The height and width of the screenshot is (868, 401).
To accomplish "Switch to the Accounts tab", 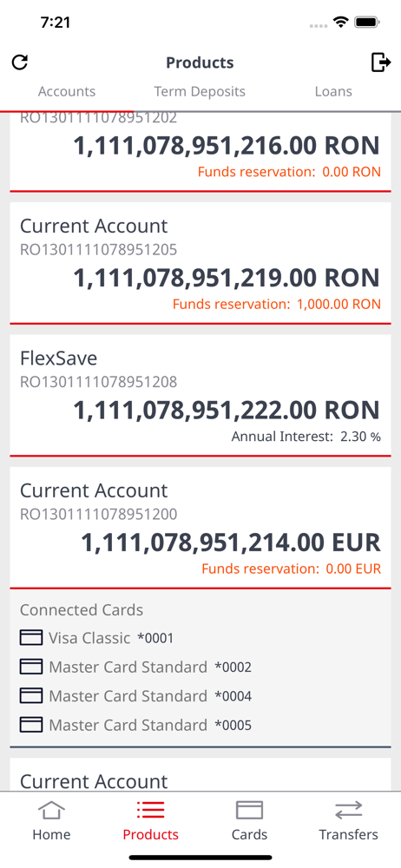I will pos(67,91).
